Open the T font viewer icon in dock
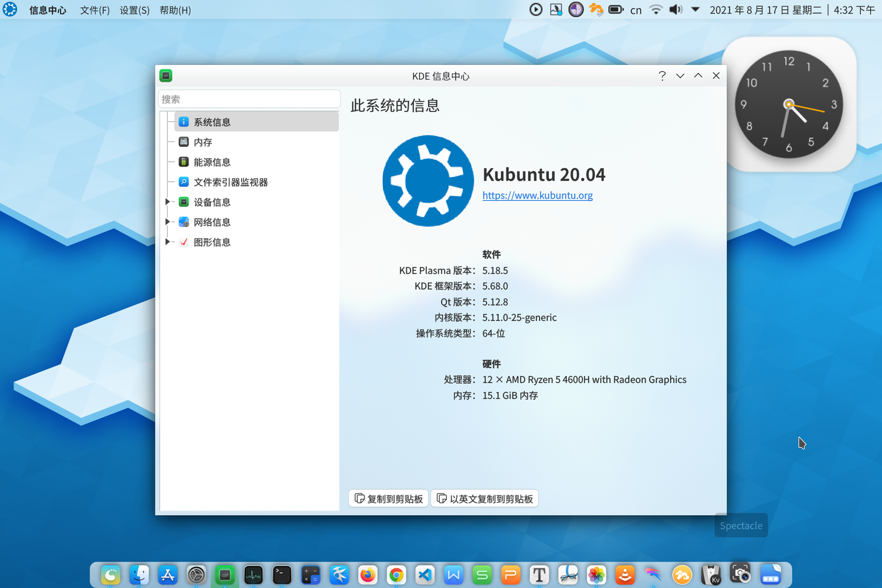Screen dimensions: 882x588 pos(539,575)
